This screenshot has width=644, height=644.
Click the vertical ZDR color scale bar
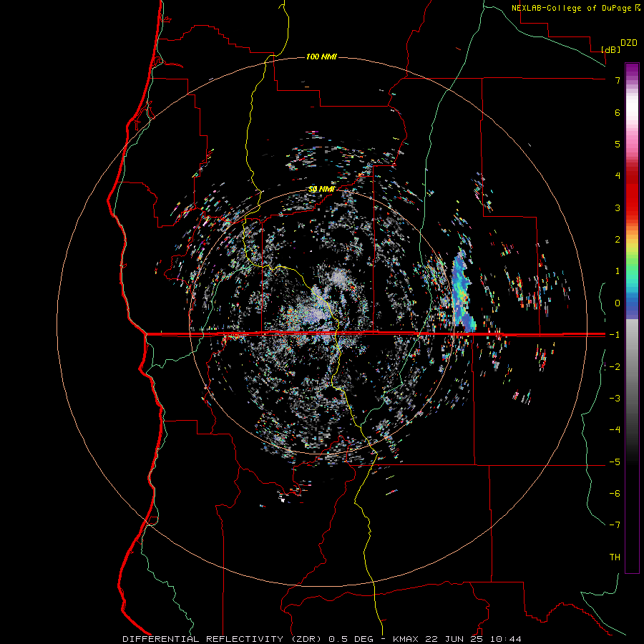632,318
